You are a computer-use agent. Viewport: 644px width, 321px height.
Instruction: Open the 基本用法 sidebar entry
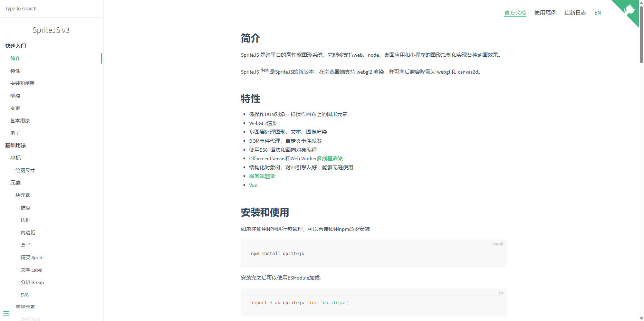pos(20,121)
